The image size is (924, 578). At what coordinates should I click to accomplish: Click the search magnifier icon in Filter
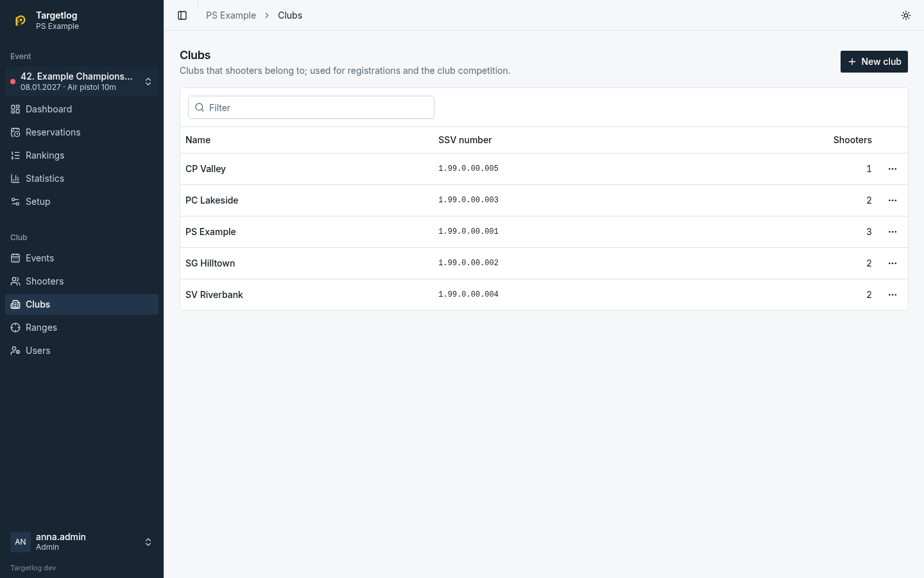(200, 107)
